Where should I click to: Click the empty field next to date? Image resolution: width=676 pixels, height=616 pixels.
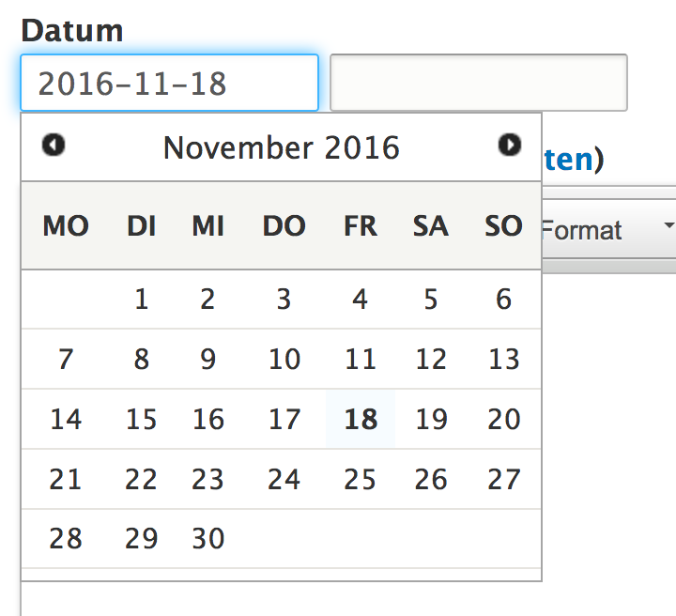pos(478,84)
